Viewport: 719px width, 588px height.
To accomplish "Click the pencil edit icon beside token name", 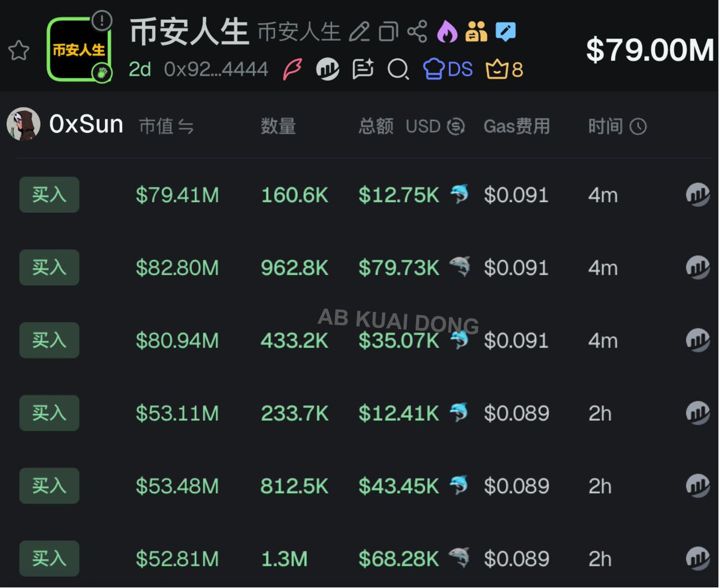I will click(359, 31).
